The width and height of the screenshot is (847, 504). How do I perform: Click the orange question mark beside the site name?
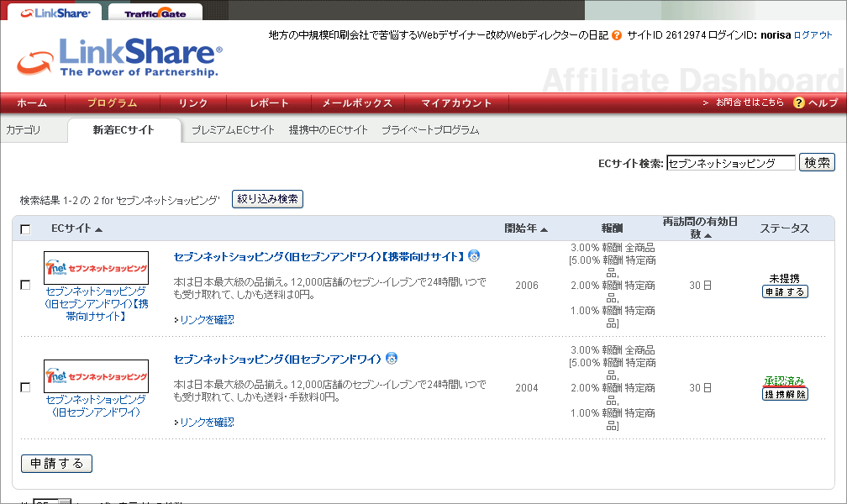click(x=617, y=35)
